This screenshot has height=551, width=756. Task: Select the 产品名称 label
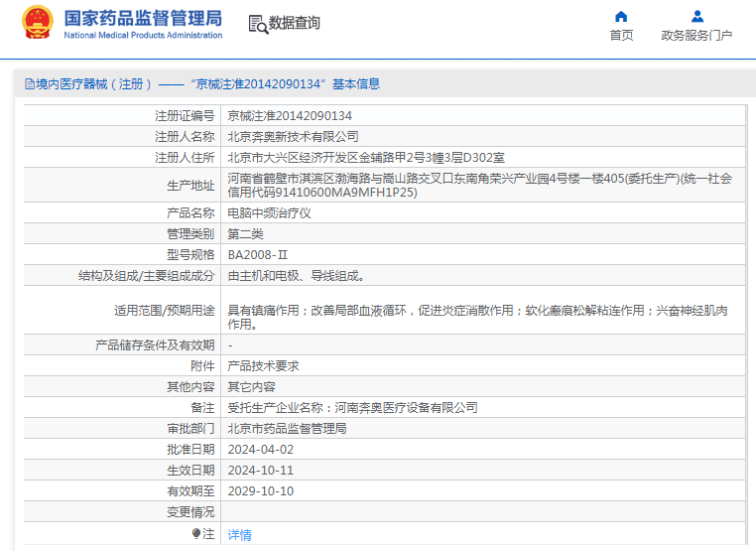tap(190, 212)
